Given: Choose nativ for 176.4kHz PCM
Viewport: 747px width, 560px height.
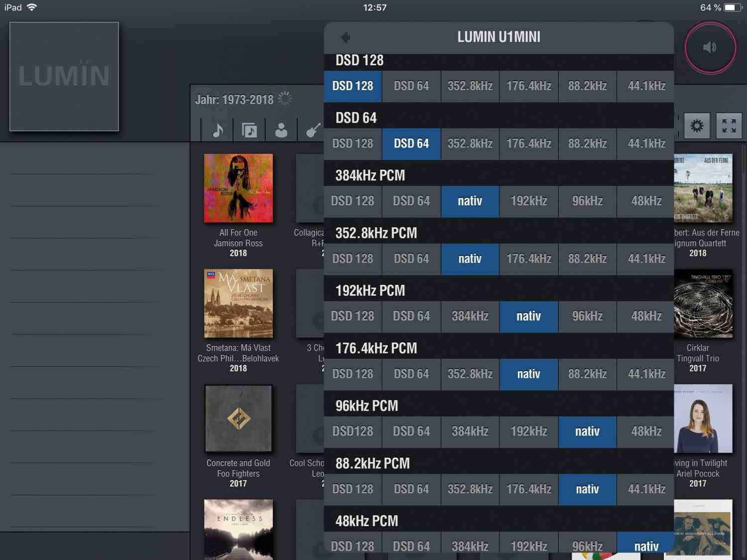Looking at the screenshot, I should click(x=528, y=374).
